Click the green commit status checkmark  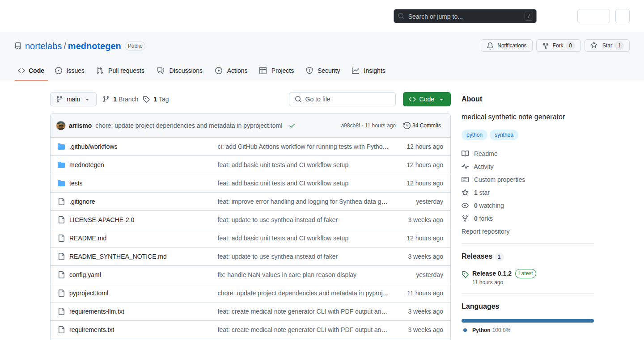292,126
